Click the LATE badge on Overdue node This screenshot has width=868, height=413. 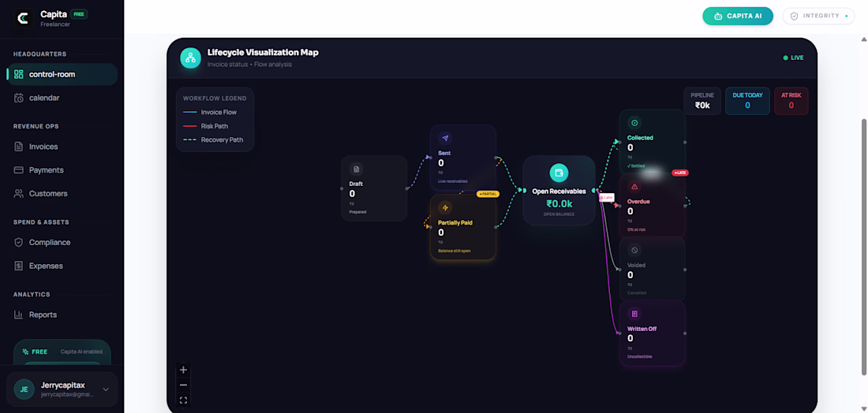coord(679,173)
